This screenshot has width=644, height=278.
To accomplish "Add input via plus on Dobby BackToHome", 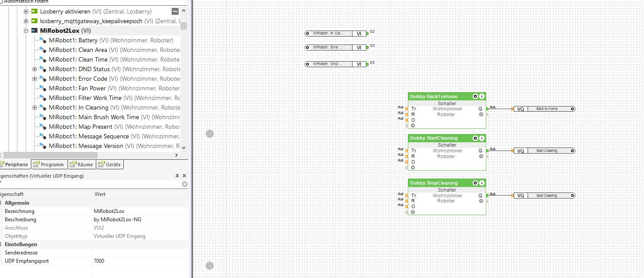I will [x=413, y=125].
